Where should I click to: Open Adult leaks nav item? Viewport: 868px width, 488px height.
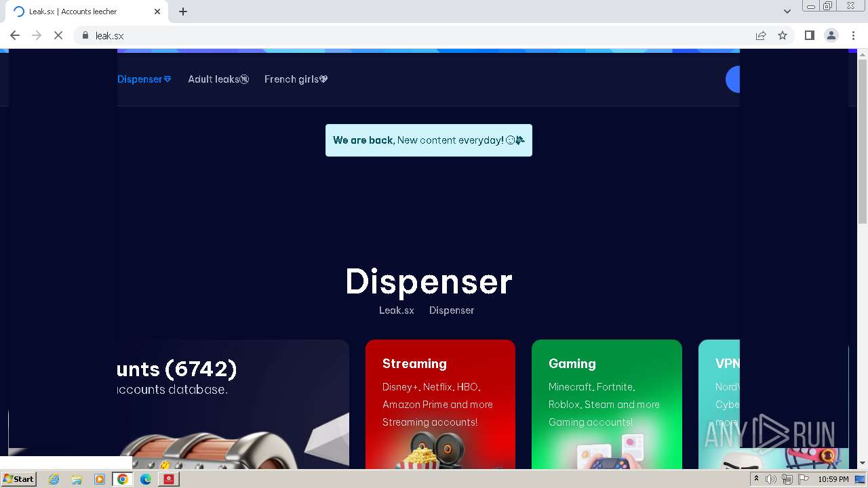(218, 79)
